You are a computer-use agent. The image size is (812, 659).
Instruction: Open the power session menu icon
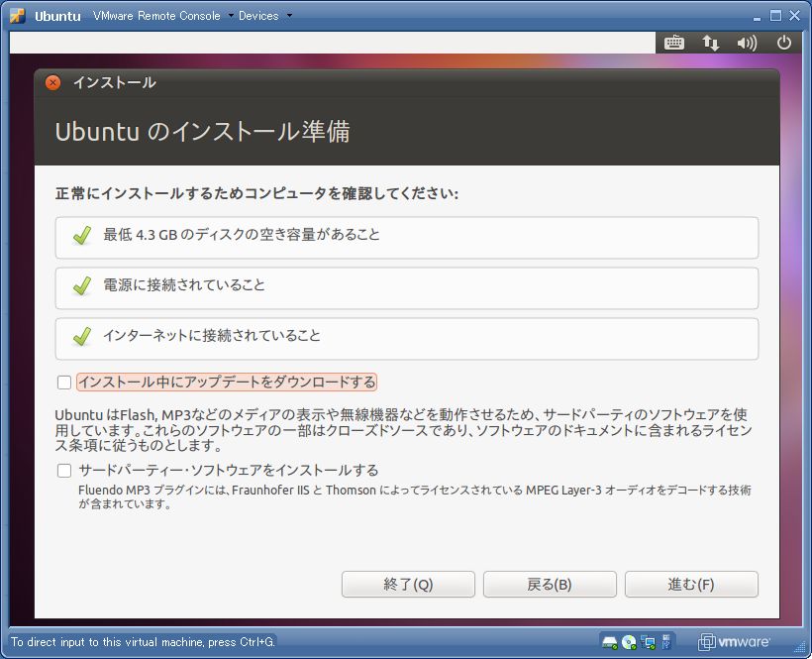[784, 43]
